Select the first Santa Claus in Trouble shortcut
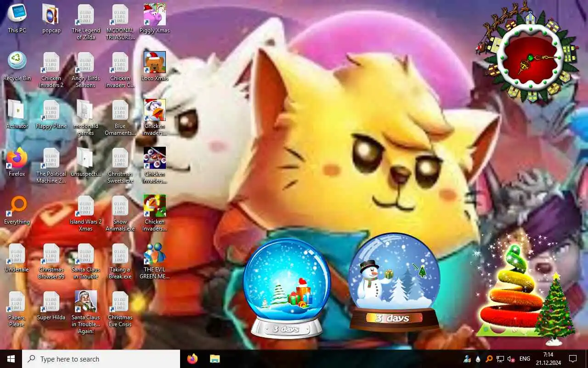 [x=86, y=261]
